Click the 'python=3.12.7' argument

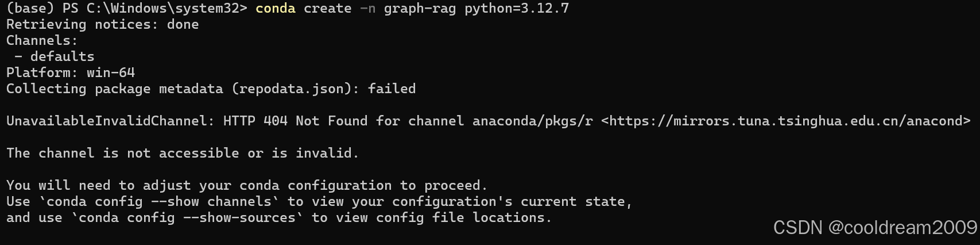tap(517, 9)
